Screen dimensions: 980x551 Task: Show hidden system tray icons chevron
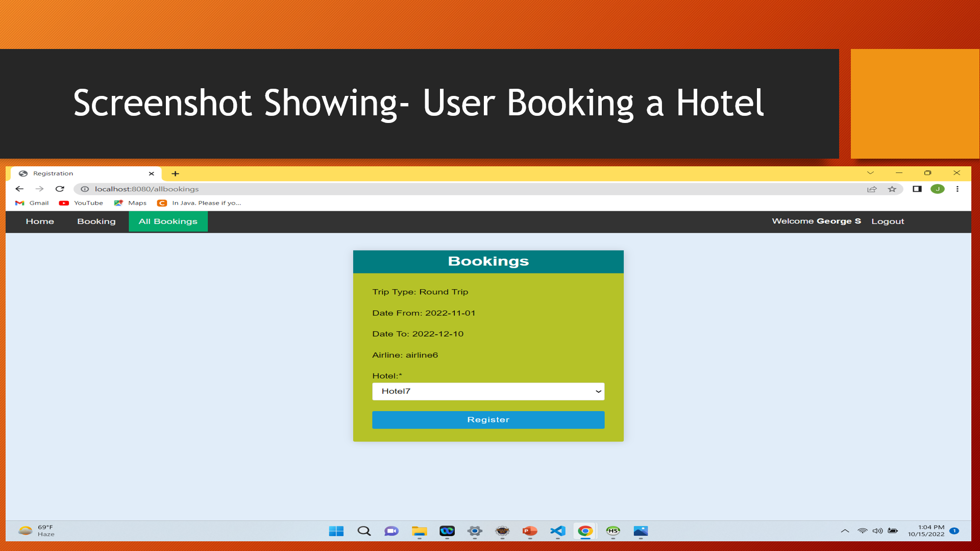click(845, 531)
